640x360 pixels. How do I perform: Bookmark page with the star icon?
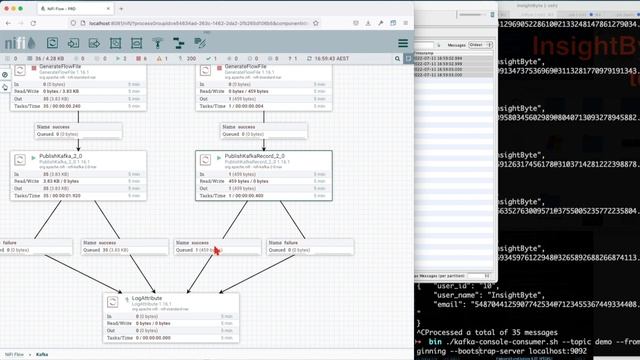click(x=316, y=23)
